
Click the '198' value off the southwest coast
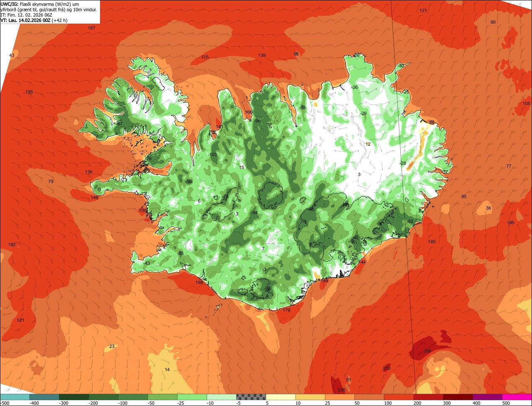pos(199,282)
